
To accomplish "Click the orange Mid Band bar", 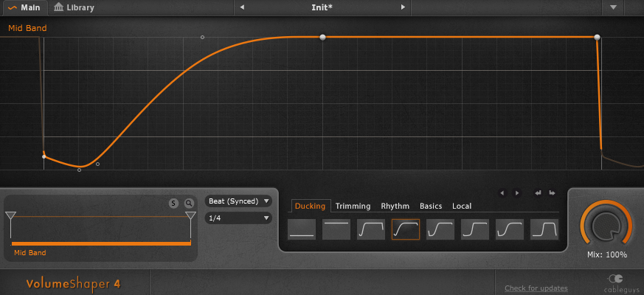I will (x=101, y=243).
